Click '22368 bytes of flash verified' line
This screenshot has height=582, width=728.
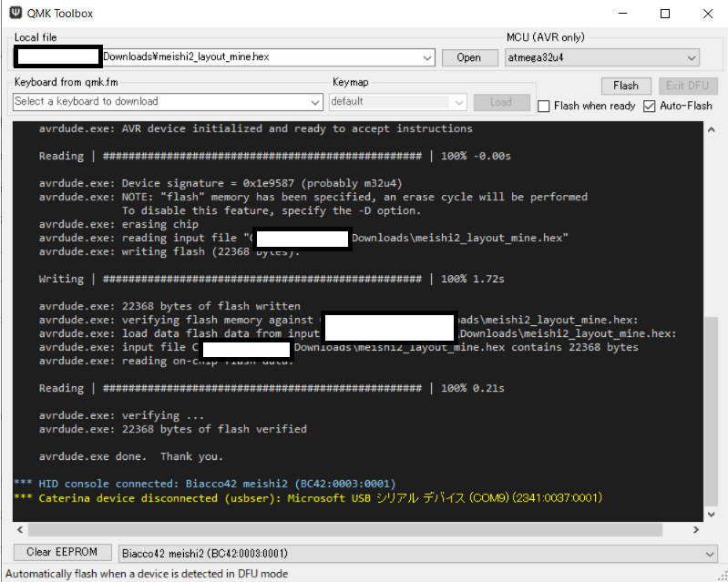[x=173, y=429]
